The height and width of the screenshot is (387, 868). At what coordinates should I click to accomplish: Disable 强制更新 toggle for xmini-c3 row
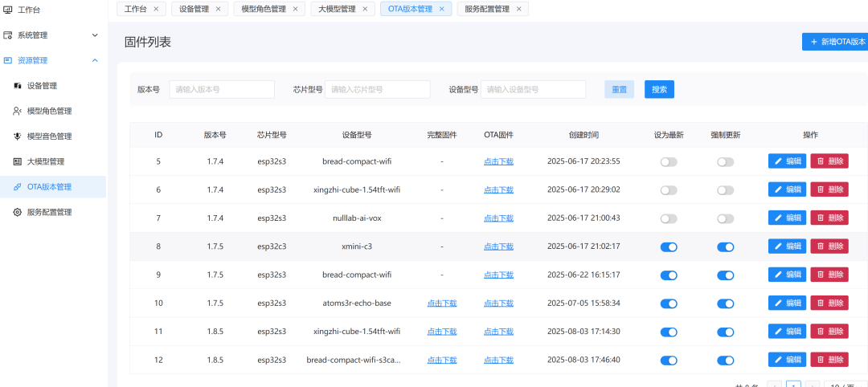click(x=725, y=247)
